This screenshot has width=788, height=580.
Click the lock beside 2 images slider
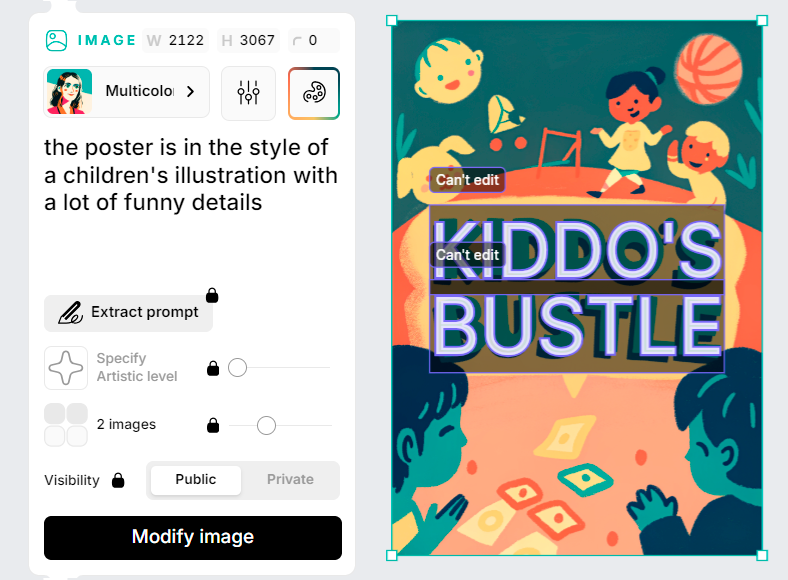click(213, 425)
